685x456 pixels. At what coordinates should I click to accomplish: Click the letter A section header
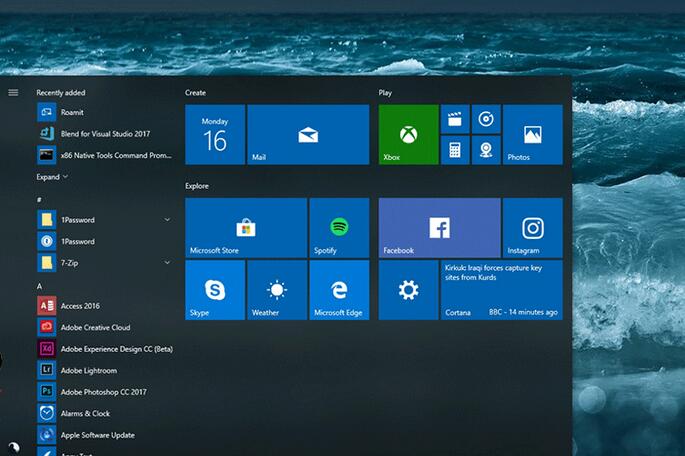pyautogui.click(x=39, y=286)
